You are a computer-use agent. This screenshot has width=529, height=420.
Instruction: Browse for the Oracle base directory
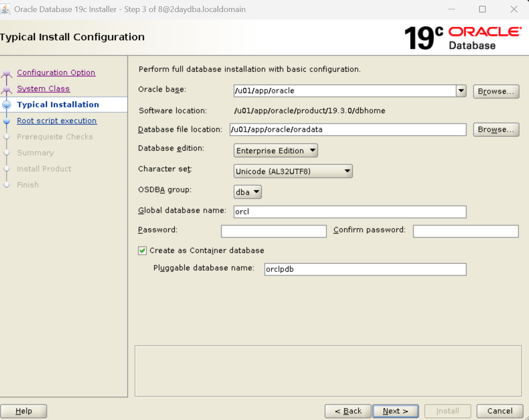click(496, 91)
